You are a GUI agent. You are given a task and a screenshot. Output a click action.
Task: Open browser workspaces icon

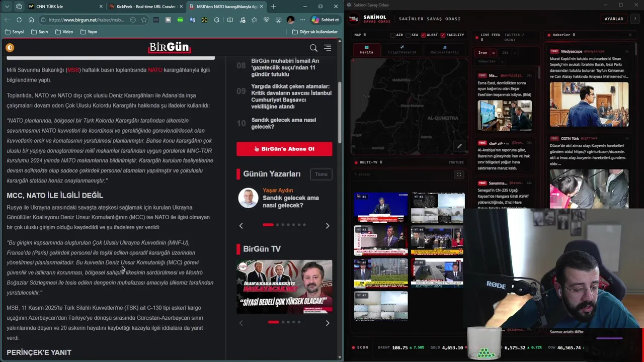tap(19, 7)
